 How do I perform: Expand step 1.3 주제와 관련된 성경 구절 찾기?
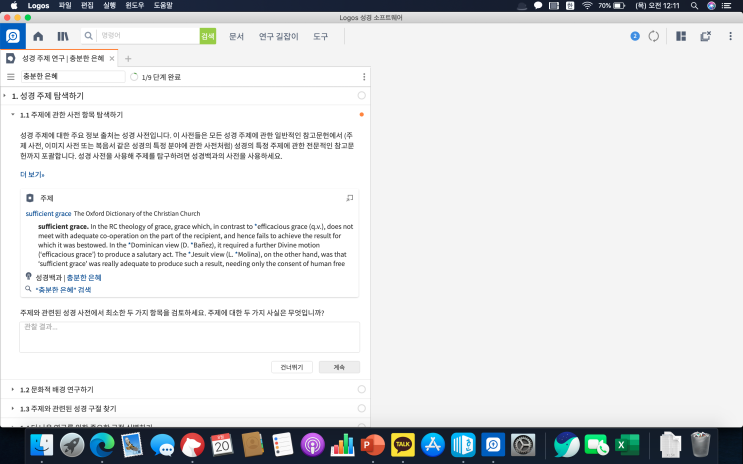(13, 408)
